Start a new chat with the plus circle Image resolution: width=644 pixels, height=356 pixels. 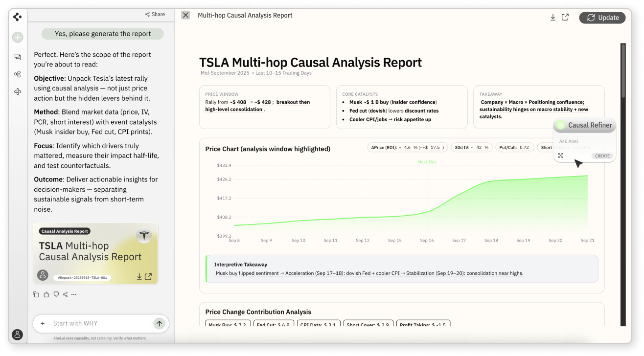(x=18, y=37)
